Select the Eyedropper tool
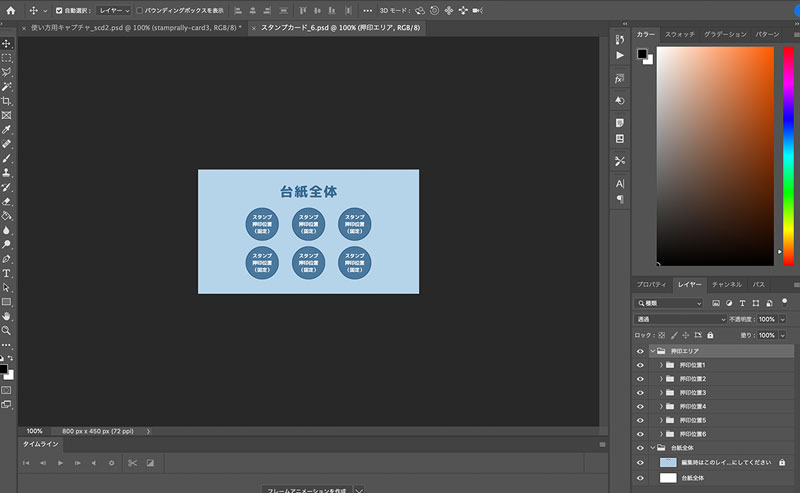The image size is (800, 493). pos(7,130)
